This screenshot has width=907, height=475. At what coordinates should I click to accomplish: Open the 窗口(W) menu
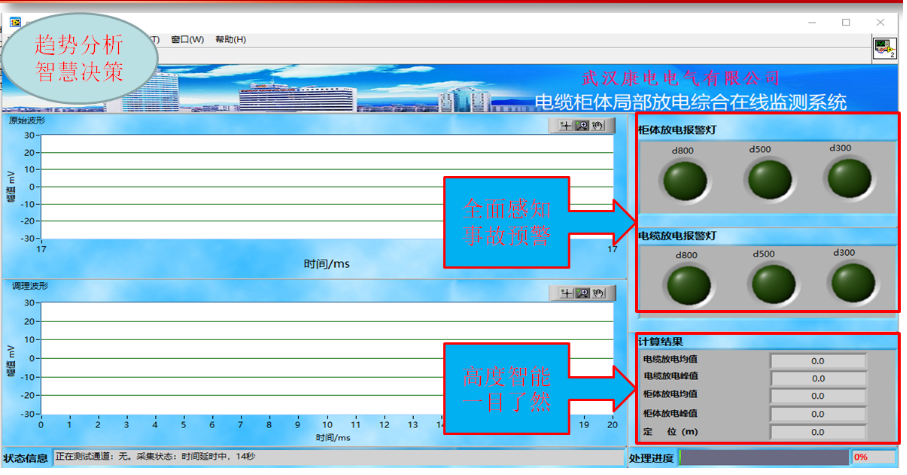pos(187,39)
